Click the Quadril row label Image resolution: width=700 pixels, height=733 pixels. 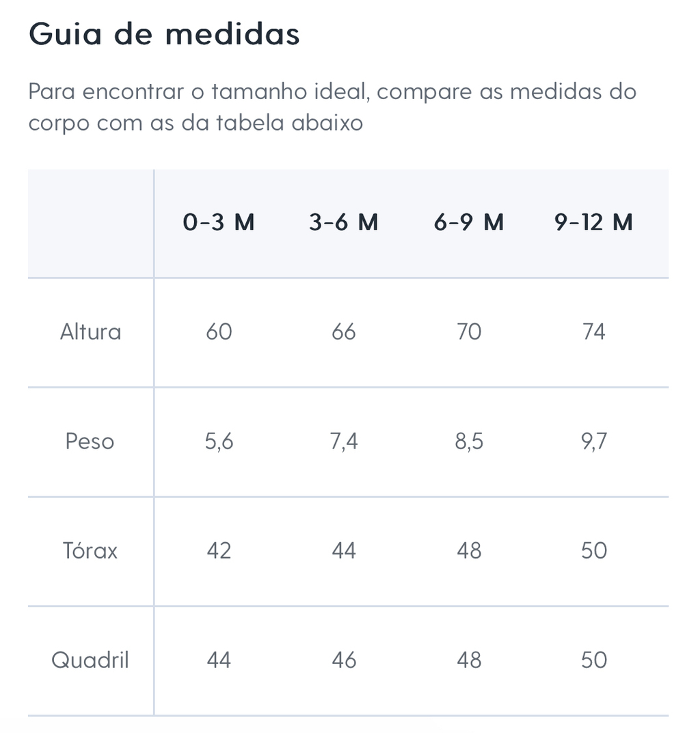(90, 660)
